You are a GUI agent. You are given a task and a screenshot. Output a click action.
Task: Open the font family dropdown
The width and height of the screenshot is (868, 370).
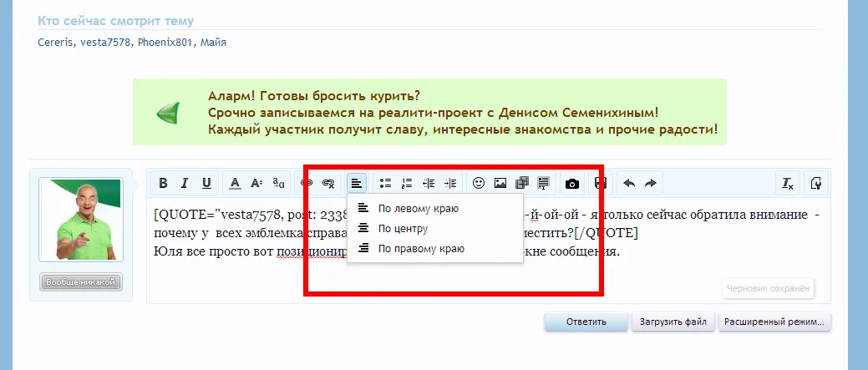pyautogui.click(x=279, y=184)
